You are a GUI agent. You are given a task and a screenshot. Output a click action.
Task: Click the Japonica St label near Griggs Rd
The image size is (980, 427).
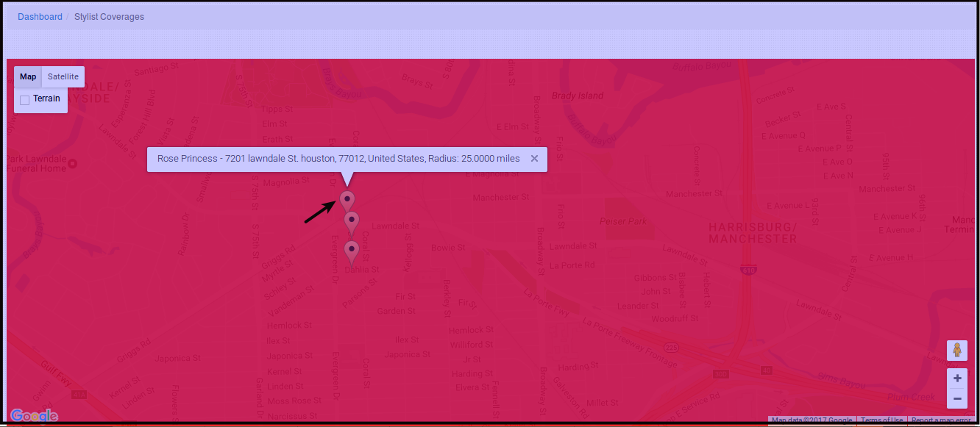(x=178, y=359)
